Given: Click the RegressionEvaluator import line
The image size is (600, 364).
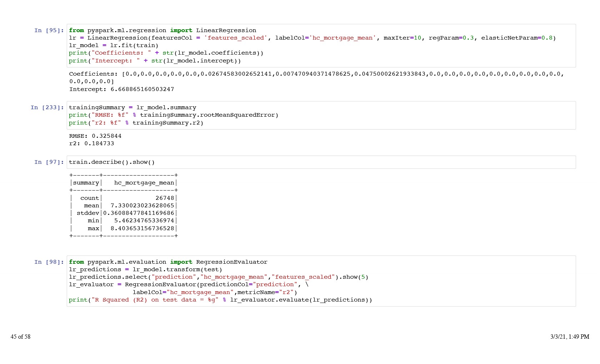Looking at the screenshot, I should tap(168, 262).
